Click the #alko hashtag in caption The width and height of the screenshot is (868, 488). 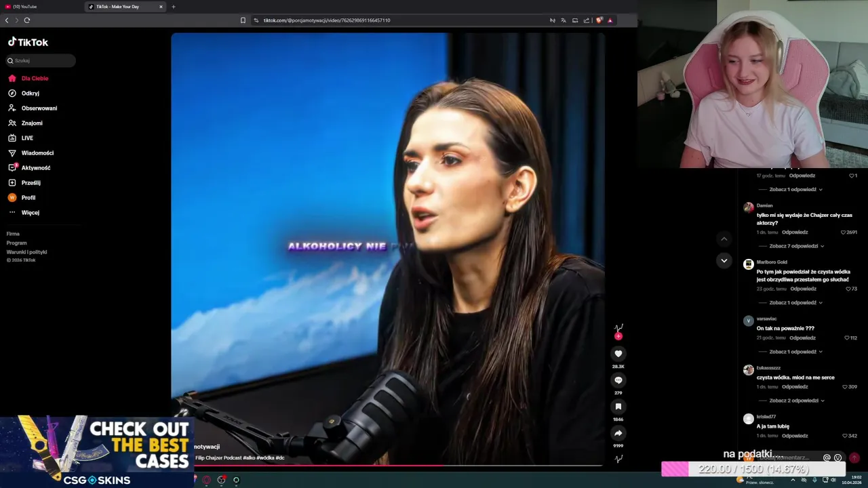click(250, 458)
